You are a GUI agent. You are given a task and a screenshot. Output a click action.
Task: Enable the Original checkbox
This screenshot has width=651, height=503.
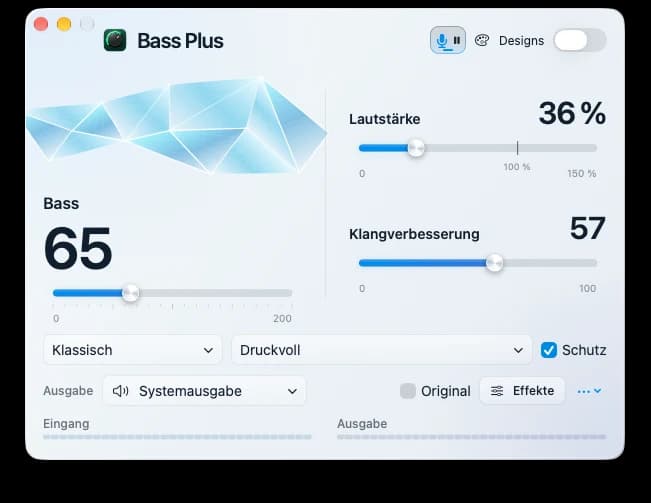pyautogui.click(x=407, y=391)
